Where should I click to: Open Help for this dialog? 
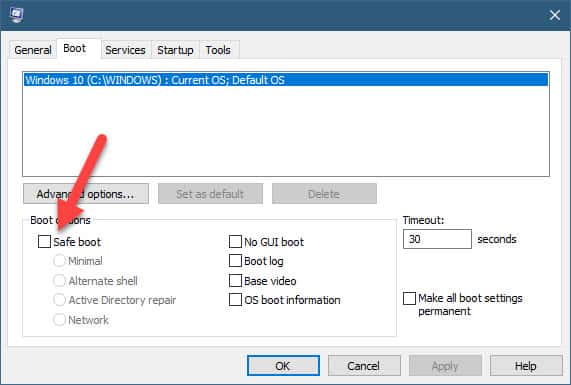(526, 365)
